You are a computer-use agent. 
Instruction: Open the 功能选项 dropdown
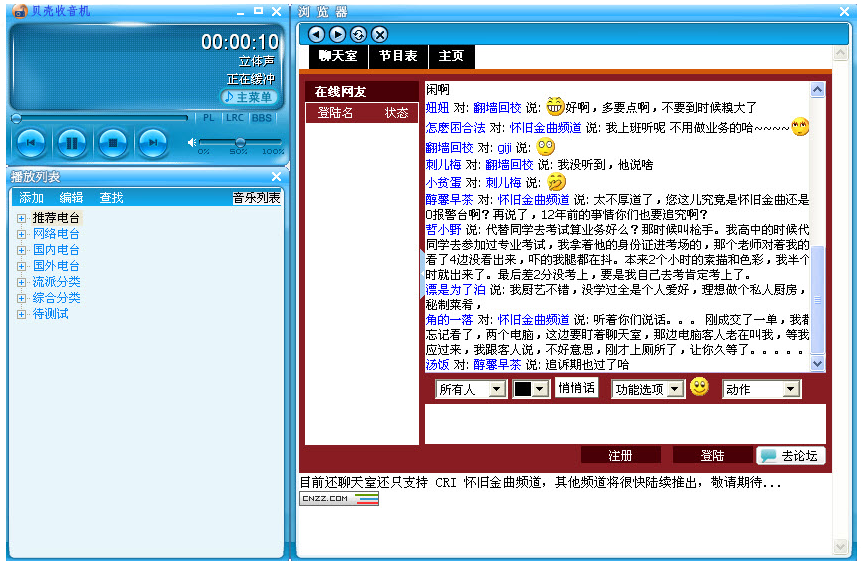(x=647, y=389)
